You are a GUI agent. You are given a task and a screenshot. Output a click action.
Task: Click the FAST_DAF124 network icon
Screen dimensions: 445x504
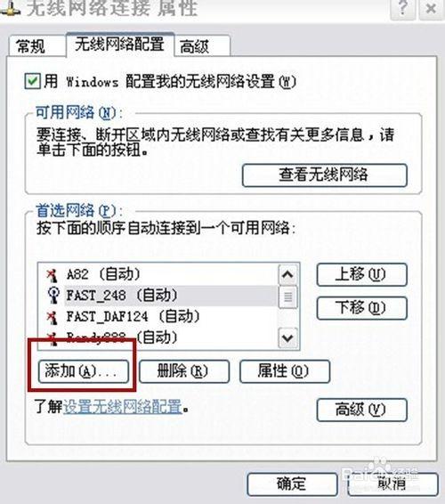(52, 317)
